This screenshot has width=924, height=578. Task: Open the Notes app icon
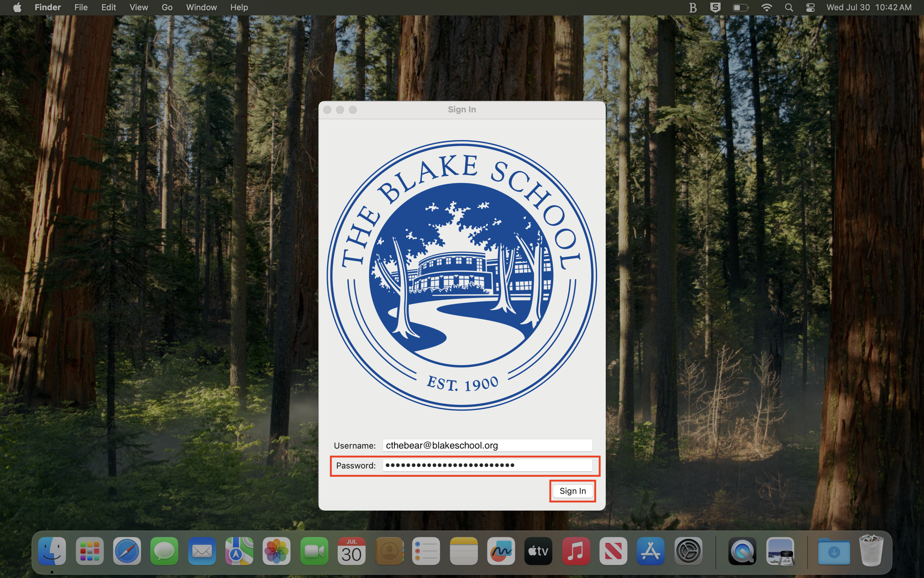(464, 551)
